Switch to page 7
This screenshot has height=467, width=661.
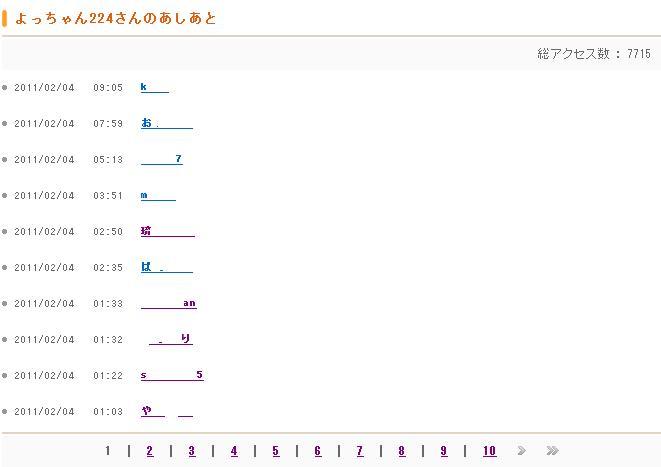360,451
